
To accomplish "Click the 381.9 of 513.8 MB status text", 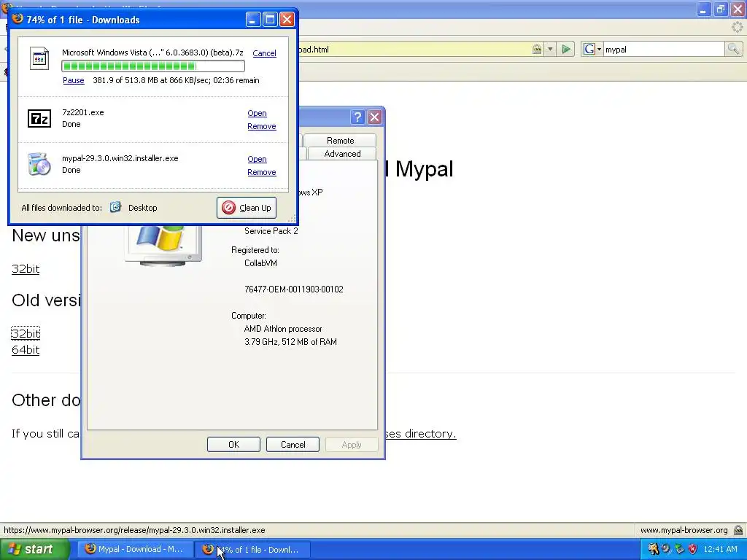I will point(176,80).
